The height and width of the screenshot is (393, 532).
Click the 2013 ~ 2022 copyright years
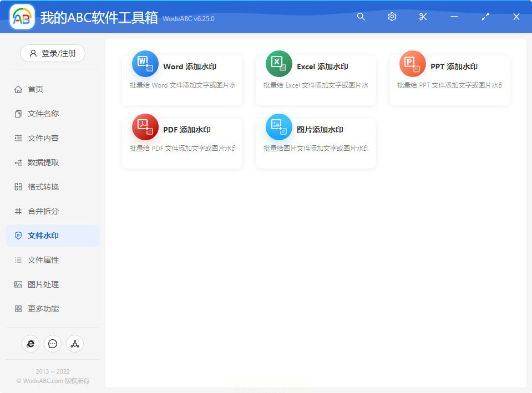[53, 371]
